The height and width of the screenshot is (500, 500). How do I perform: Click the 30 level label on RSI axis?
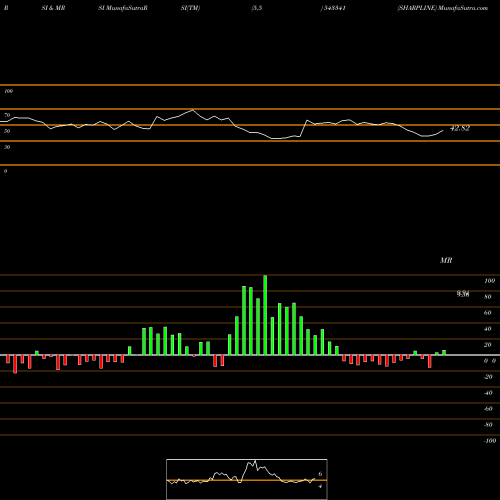pos(7,147)
